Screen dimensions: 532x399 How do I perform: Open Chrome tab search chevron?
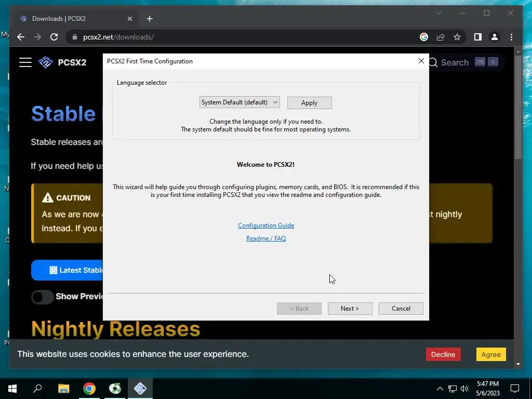[438, 13]
